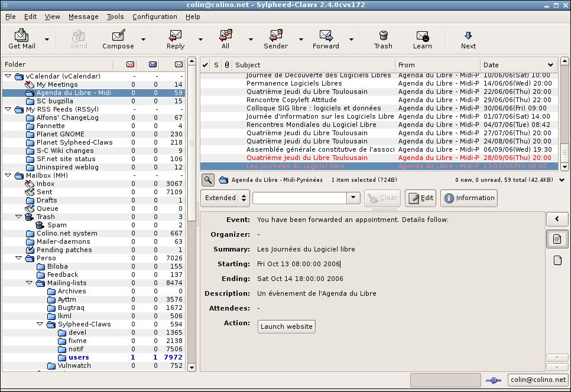Open the Help menu

(193, 17)
